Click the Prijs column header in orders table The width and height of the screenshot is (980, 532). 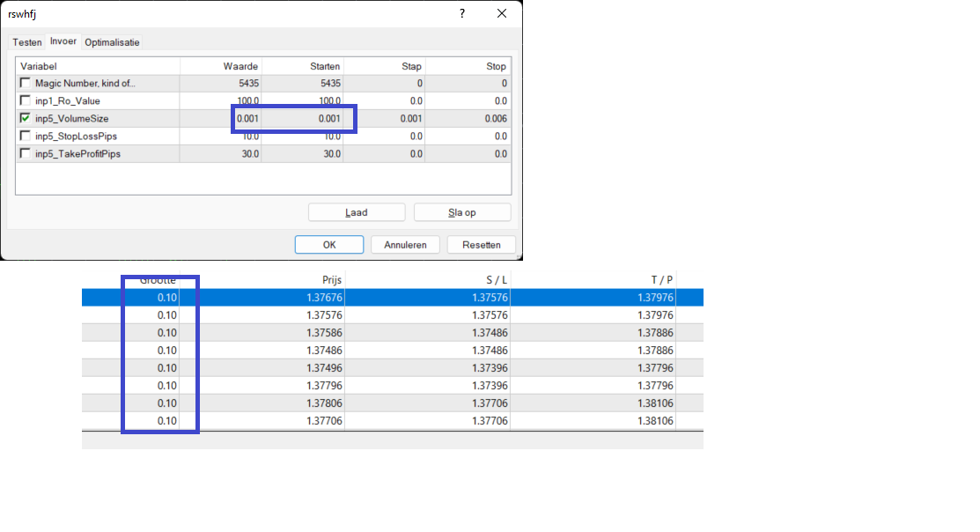tap(332, 280)
